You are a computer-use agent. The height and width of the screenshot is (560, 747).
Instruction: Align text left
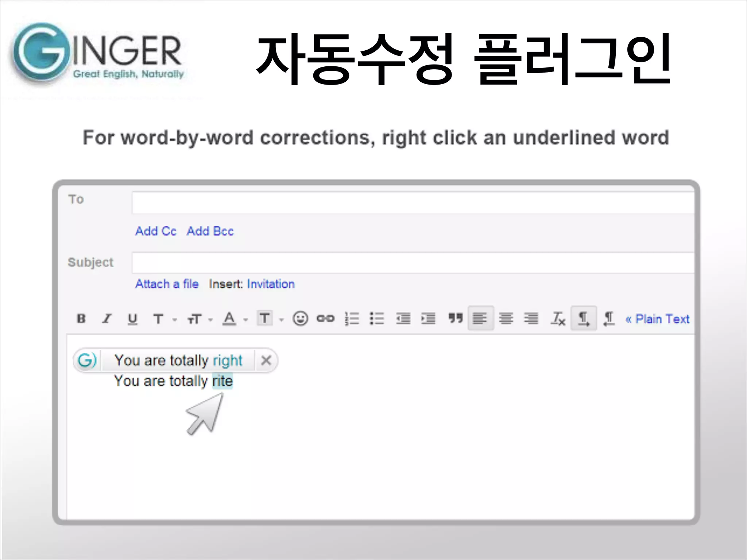(481, 318)
